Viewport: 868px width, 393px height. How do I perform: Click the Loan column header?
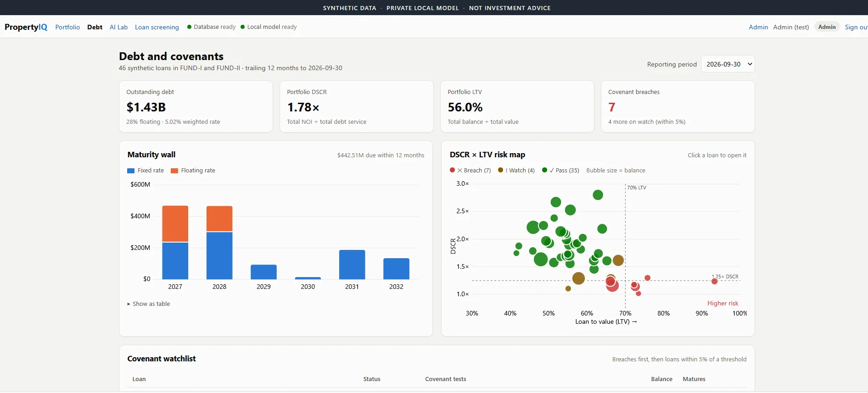coord(139,379)
